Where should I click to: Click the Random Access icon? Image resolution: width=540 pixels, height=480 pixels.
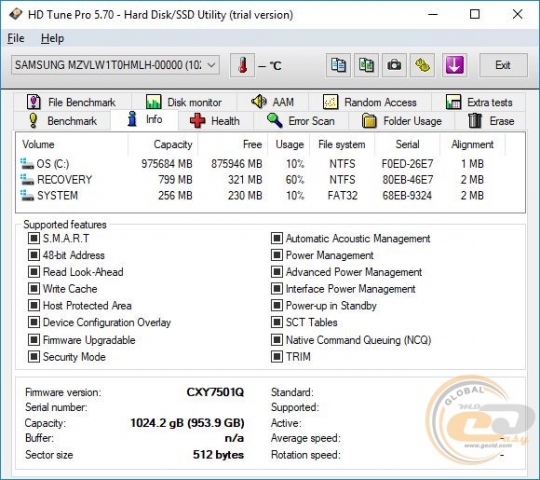(330, 102)
